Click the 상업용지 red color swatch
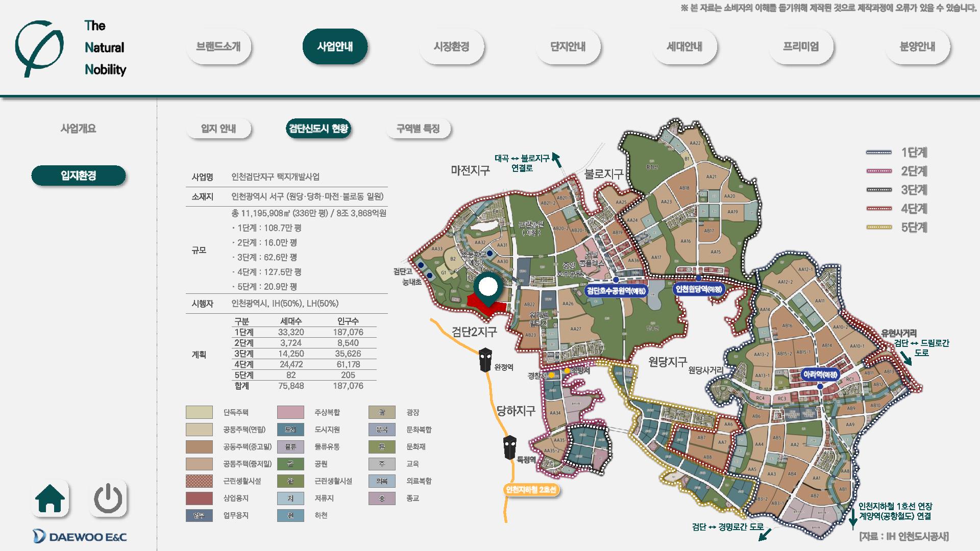This screenshot has width=980, height=551. (199, 498)
